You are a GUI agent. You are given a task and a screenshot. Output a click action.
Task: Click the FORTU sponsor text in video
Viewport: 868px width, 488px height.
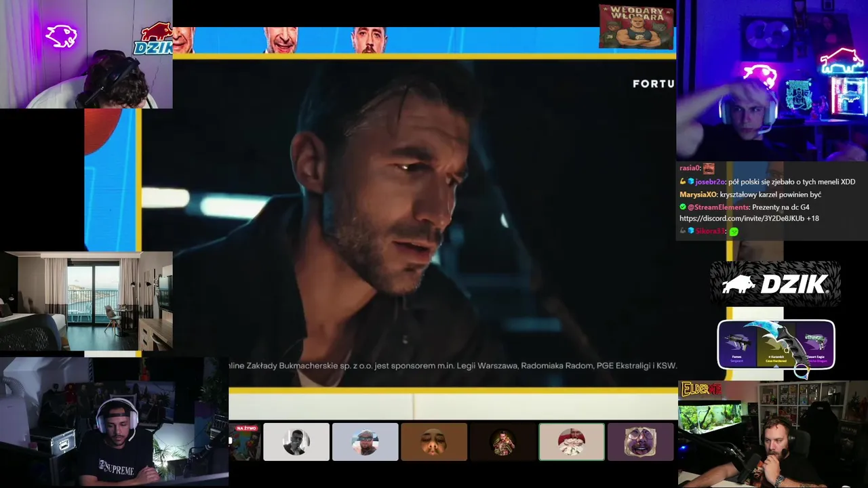pyautogui.click(x=654, y=84)
